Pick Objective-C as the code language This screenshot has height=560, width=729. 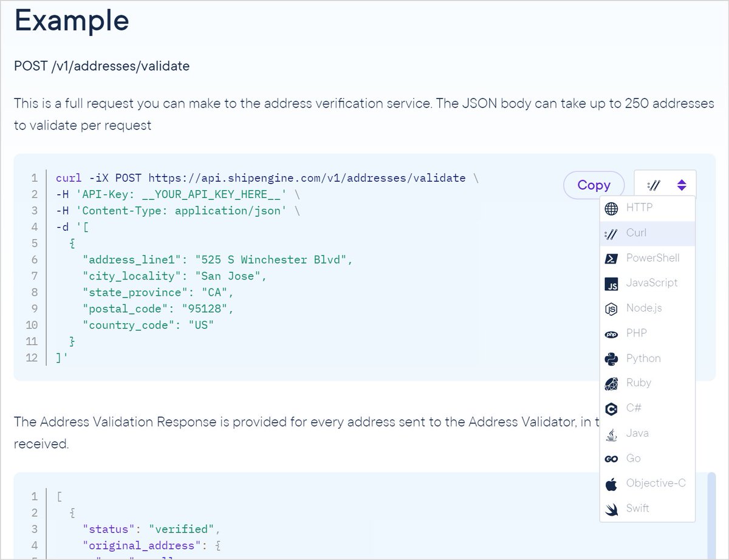[648, 483]
